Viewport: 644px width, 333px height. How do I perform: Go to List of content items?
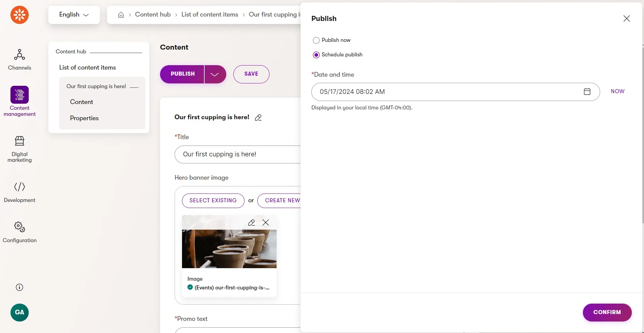[x=87, y=68]
